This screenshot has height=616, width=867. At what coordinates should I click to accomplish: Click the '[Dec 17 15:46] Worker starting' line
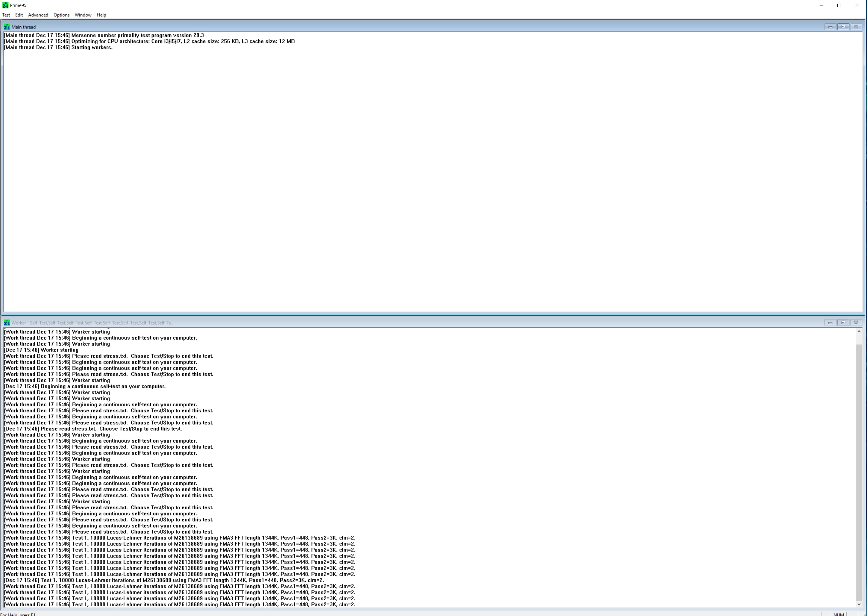pos(41,350)
